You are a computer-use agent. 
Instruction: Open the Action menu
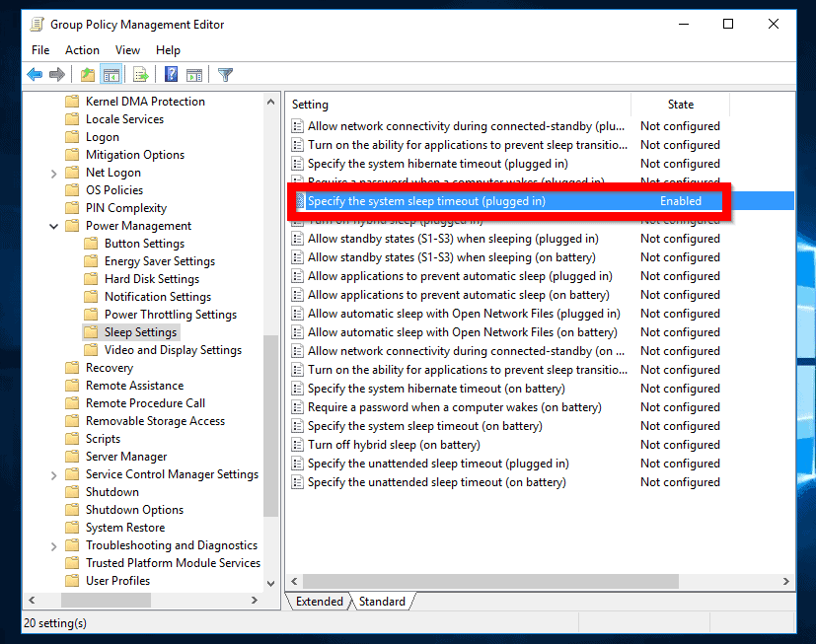click(x=82, y=50)
